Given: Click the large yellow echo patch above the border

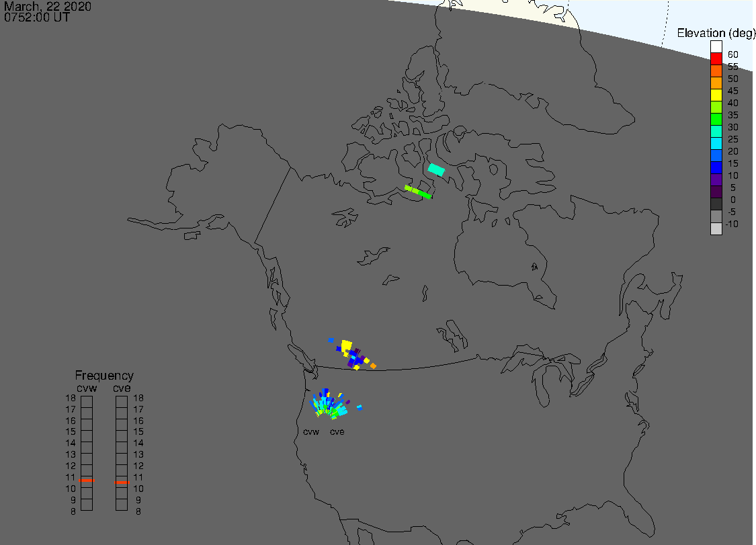Looking at the screenshot, I should (x=346, y=345).
